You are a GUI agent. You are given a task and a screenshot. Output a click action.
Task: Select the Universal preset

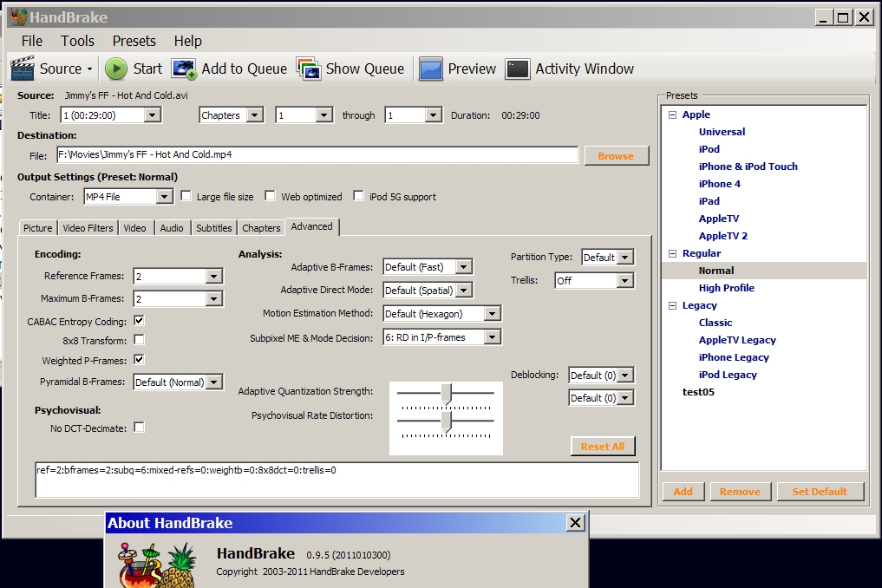pyautogui.click(x=722, y=132)
